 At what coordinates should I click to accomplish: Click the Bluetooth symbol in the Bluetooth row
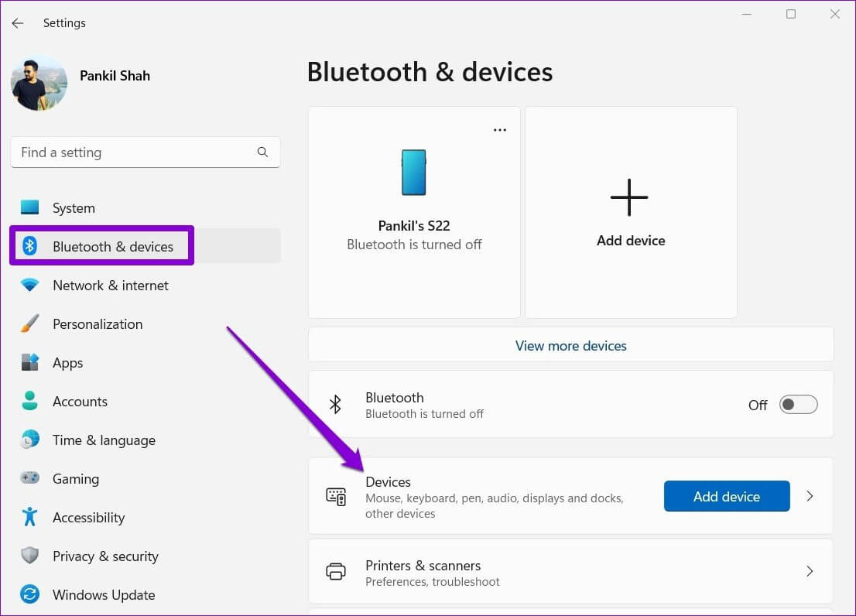click(x=335, y=404)
